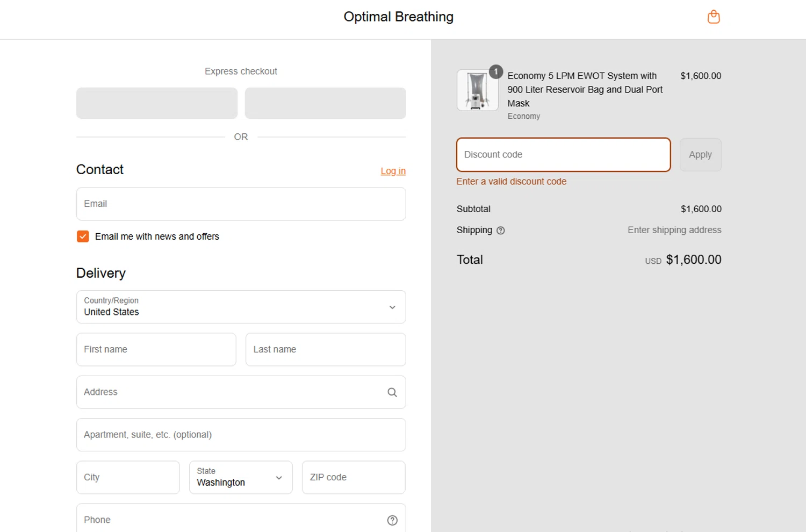Focus the First name field
This screenshot has height=532, width=806.
click(156, 349)
